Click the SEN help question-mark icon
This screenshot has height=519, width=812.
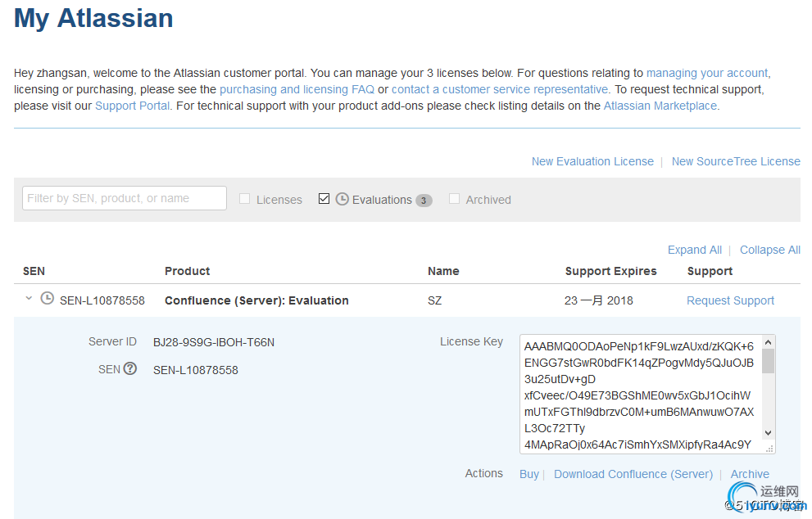[130, 368]
